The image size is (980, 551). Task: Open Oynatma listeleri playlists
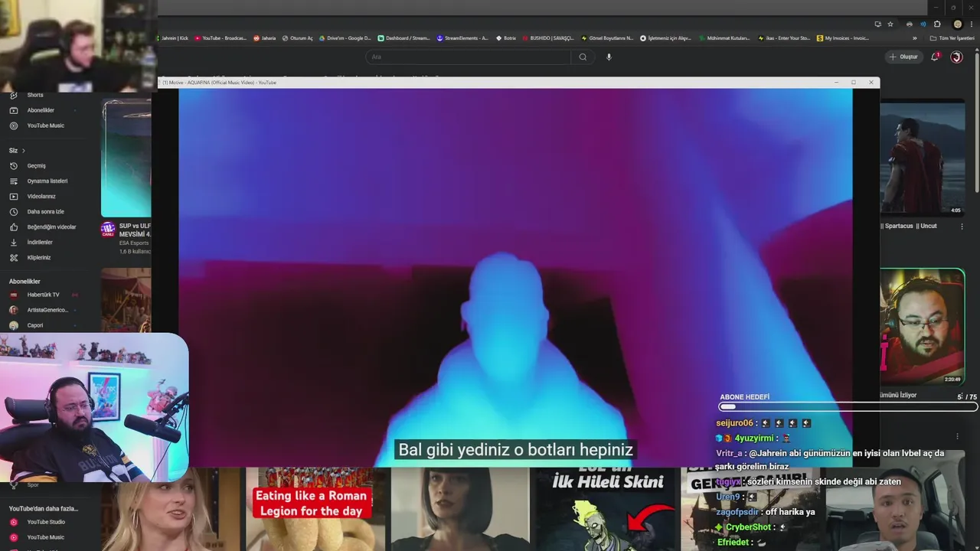point(47,181)
